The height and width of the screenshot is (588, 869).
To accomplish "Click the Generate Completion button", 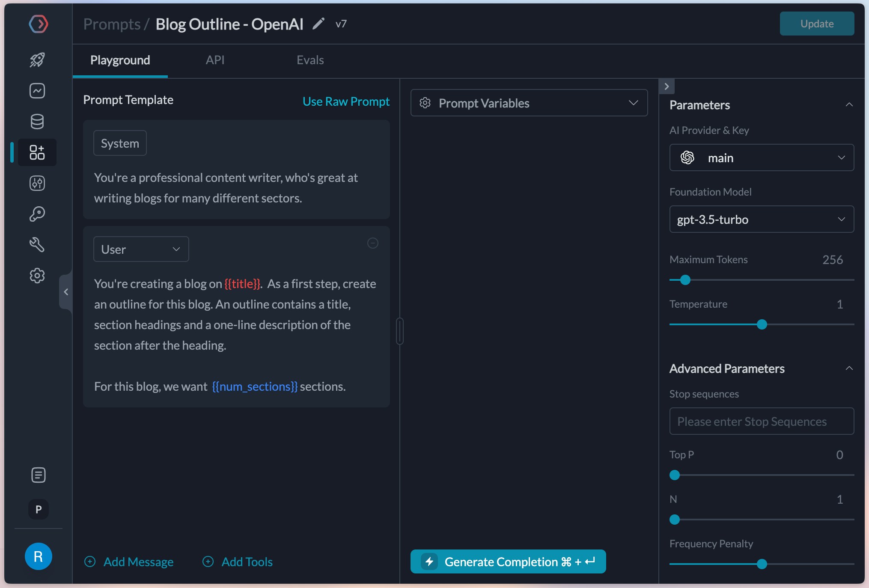I will 508,561.
